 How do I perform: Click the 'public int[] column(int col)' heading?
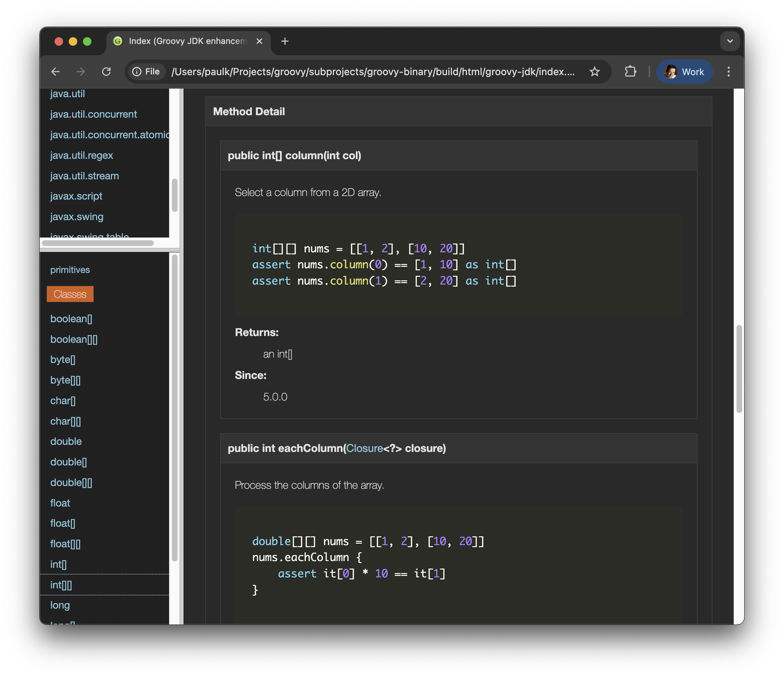295,156
